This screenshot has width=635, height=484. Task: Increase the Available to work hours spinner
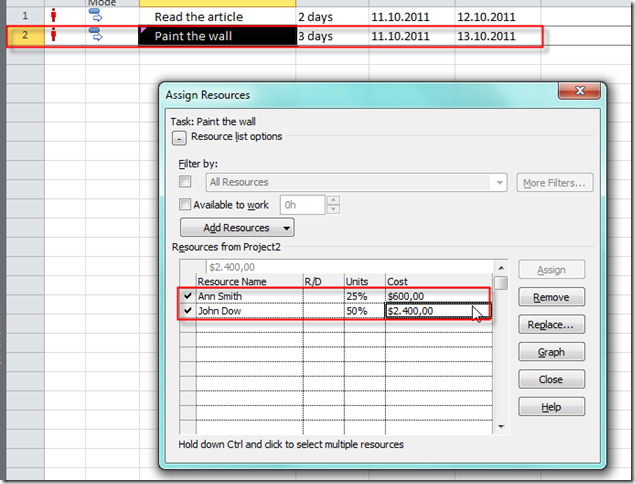pos(333,200)
